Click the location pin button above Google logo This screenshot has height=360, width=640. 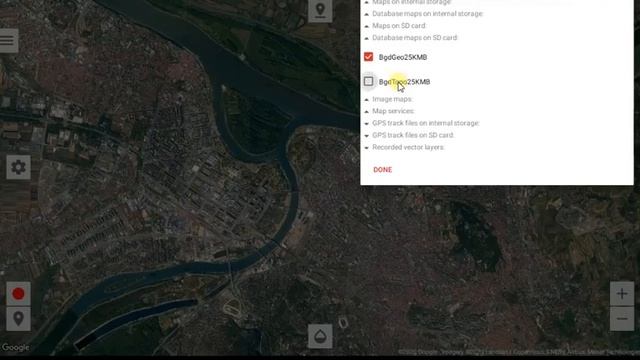tap(18, 318)
